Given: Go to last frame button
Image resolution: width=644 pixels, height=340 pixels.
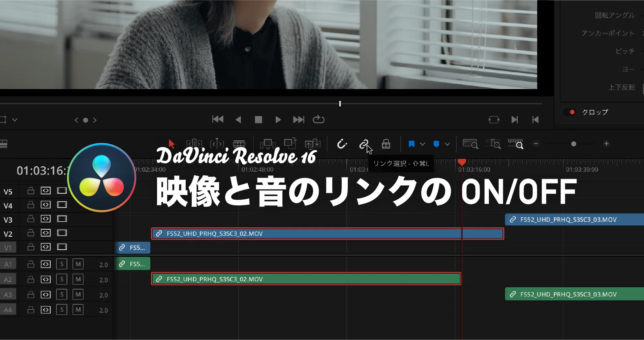Looking at the screenshot, I should [299, 120].
